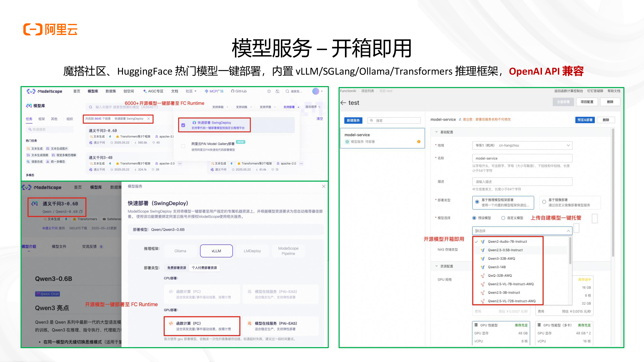Select 基于推理模型框架部署 radio option
Screen dimensions: 644x362
click(477, 202)
